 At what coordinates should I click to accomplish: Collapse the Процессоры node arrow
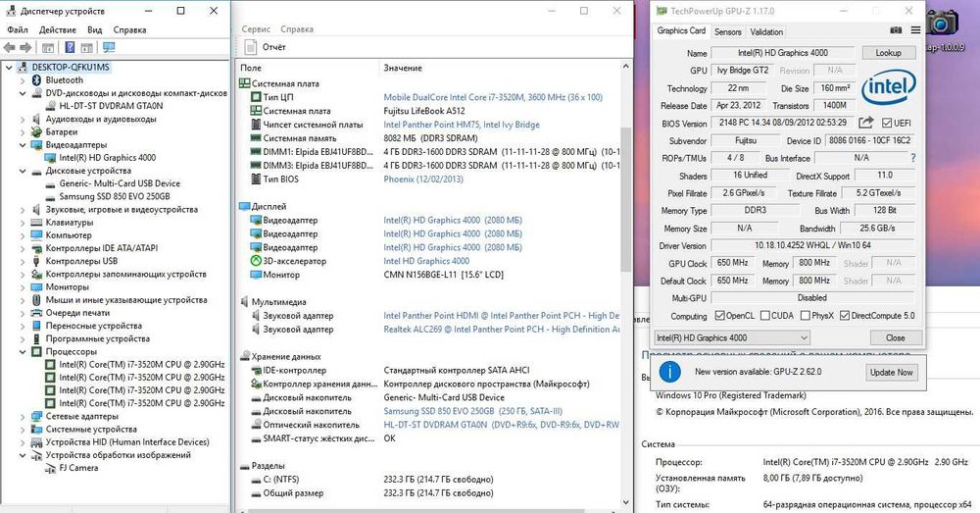pyautogui.click(x=23, y=351)
